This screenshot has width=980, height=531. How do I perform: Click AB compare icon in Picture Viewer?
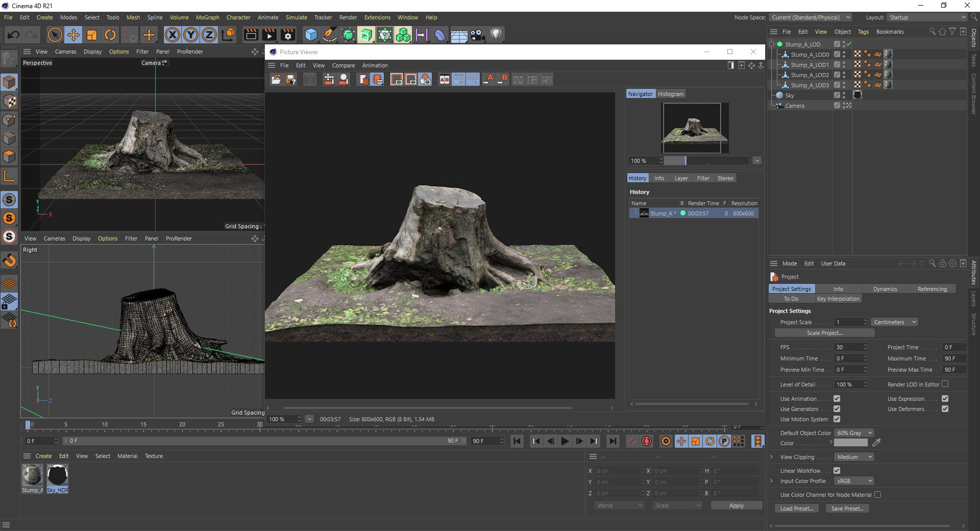tap(445, 79)
